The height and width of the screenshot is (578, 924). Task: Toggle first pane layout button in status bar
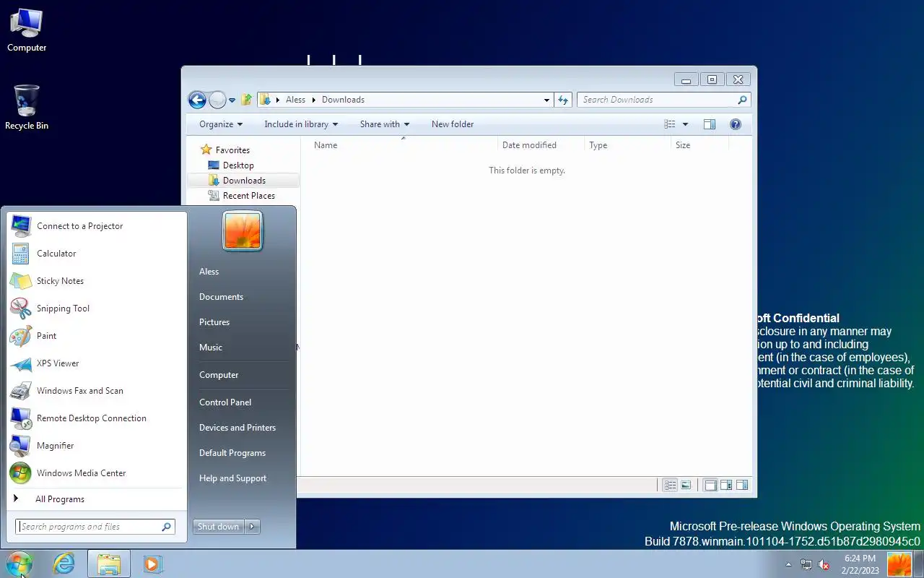(x=710, y=486)
